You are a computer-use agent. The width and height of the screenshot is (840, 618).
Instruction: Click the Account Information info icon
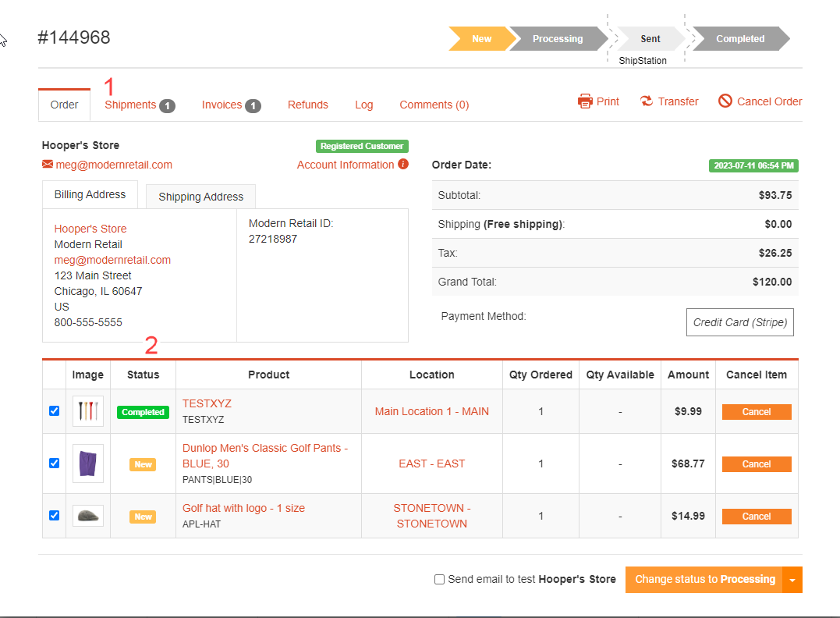click(x=403, y=164)
